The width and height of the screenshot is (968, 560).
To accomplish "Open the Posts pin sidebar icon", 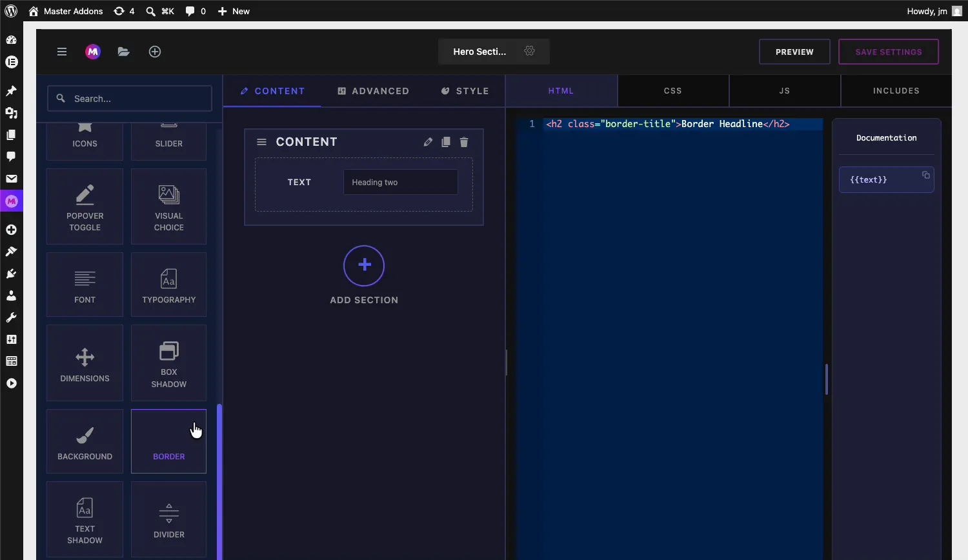I will (x=11, y=91).
